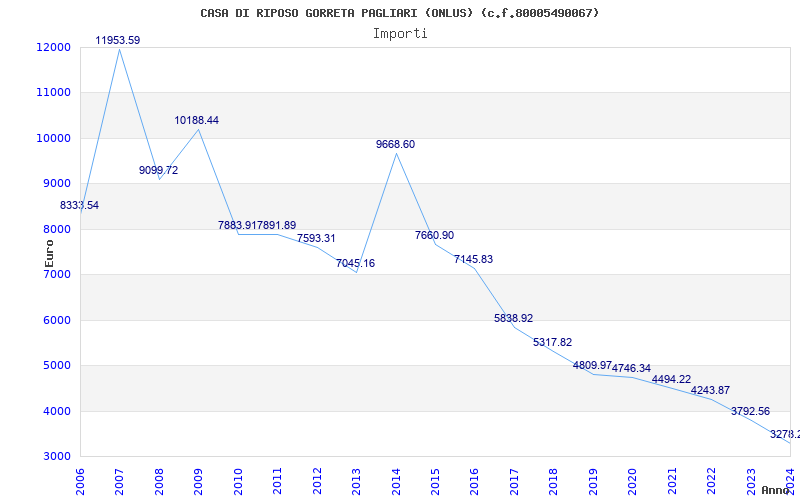Select the 5838.92 data label
The height and width of the screenshot is (500, 800).
click(514, 318)
